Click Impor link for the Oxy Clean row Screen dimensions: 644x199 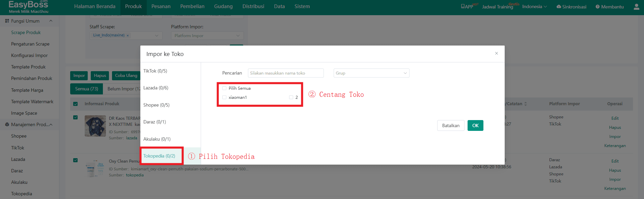[x=615, y=179]
